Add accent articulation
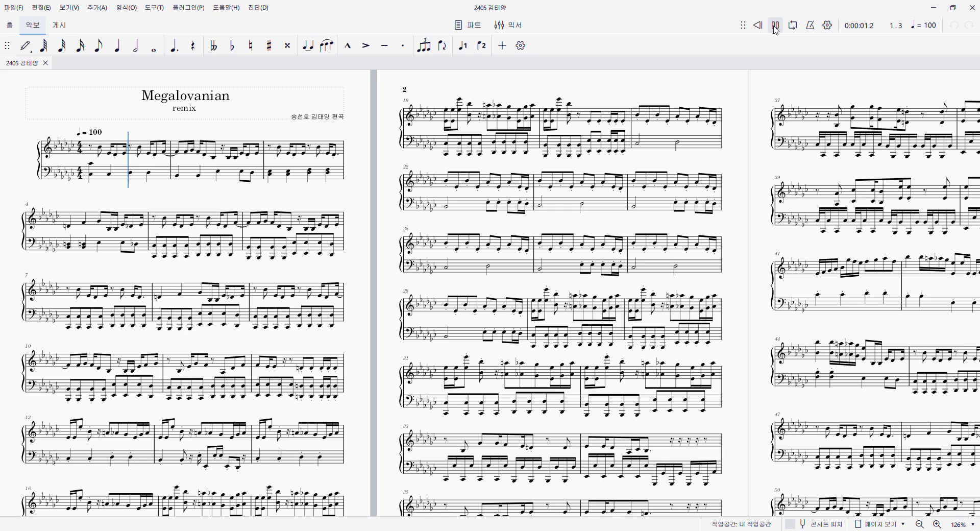 [365, 45]
